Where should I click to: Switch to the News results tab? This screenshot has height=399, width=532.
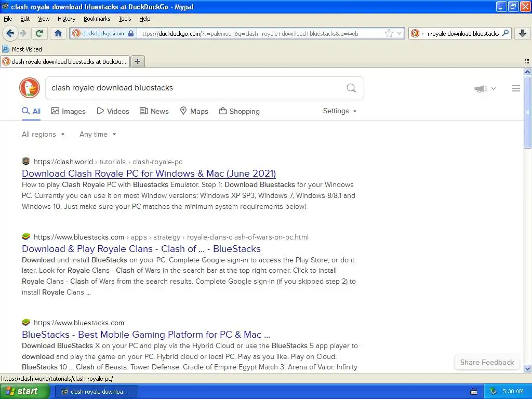154,111
